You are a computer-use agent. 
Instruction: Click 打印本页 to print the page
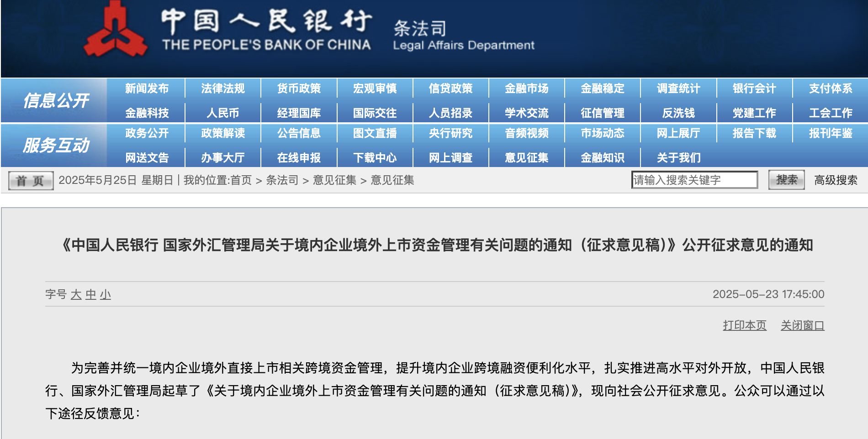745,325
